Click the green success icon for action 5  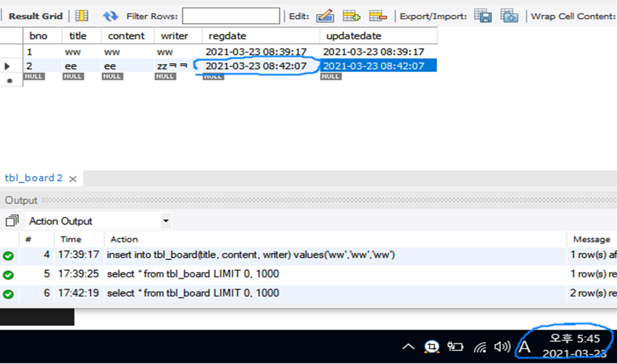pos(8,275)
